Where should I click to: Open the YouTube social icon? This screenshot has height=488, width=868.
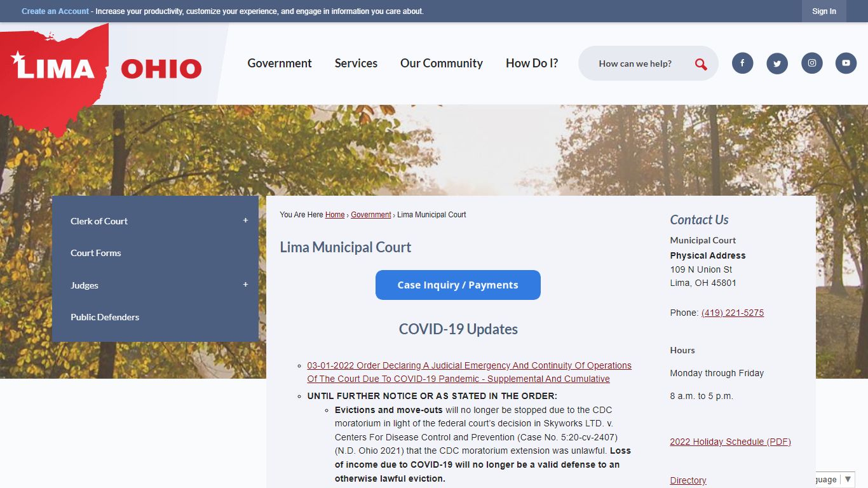point(846,63)
